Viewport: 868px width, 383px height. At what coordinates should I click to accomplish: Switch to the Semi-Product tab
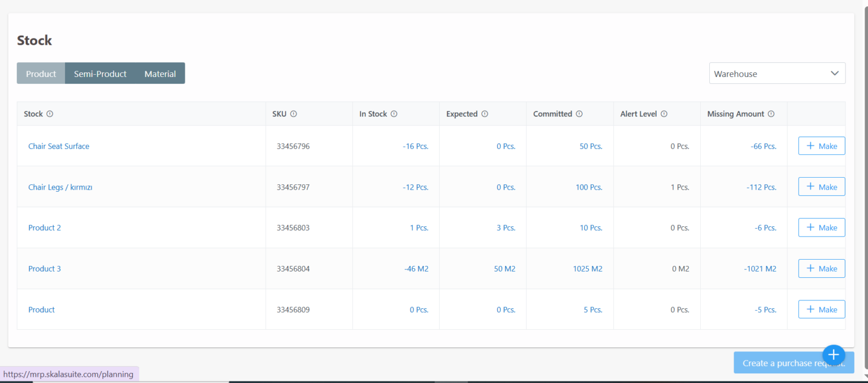tap(100, 73)
